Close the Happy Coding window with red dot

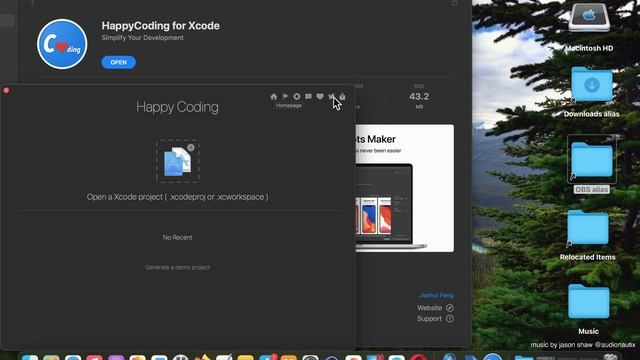pyautogui.click(x=6, y=90)
